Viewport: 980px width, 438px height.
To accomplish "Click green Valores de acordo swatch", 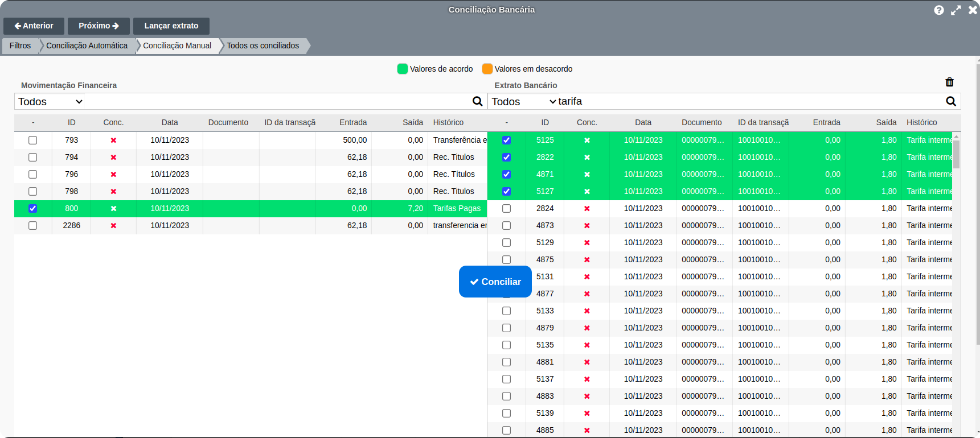I will coord(402,69).
